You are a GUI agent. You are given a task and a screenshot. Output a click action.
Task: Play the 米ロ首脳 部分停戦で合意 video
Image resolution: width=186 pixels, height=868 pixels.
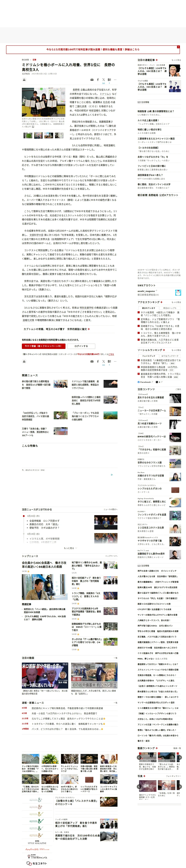[x=45, y=675]
